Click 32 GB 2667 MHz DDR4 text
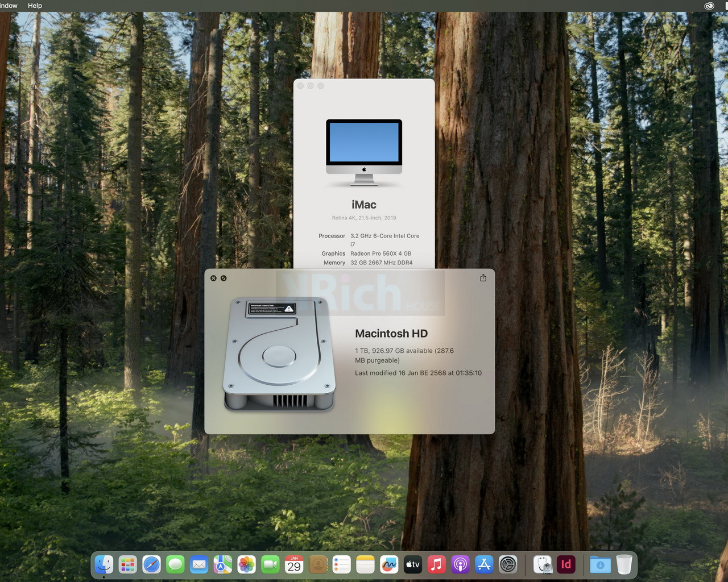728x582 pixels. 382,263
